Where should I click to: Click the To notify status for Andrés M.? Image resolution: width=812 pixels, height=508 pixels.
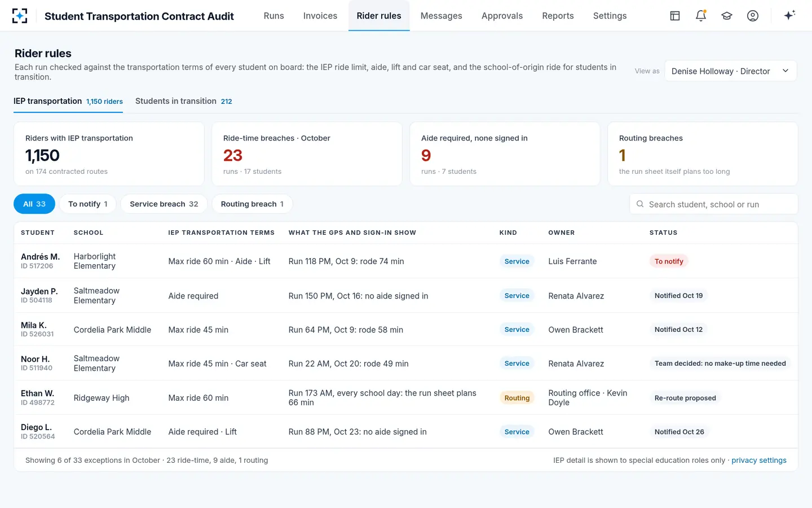coord(669,261)
